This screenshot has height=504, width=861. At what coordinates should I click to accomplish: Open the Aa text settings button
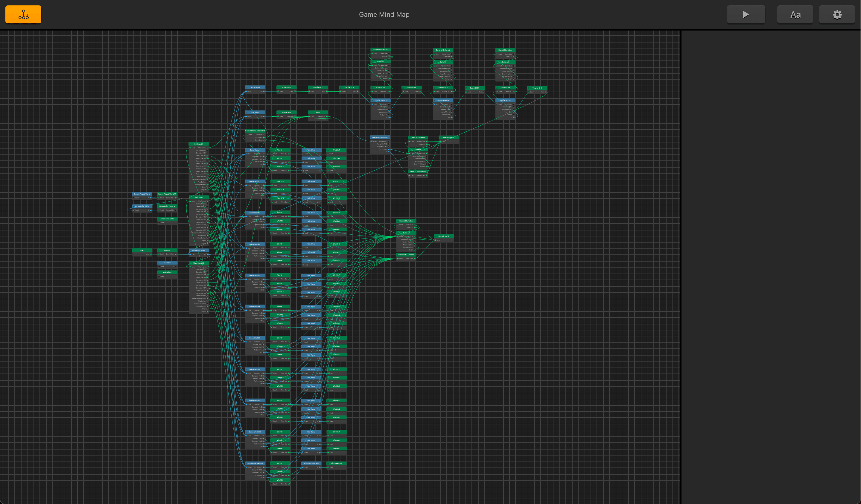[795, 15]
